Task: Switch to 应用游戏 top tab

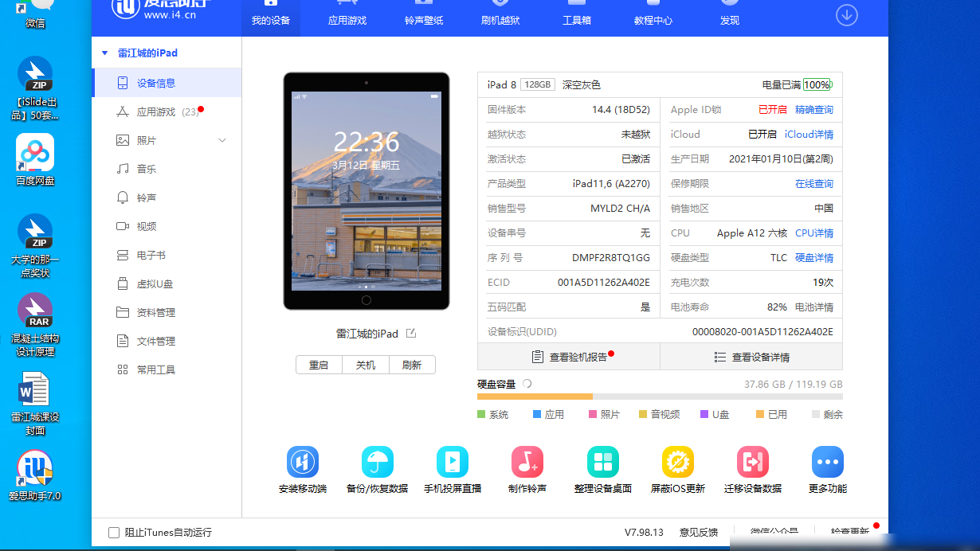Action: [x=347, y=18]
